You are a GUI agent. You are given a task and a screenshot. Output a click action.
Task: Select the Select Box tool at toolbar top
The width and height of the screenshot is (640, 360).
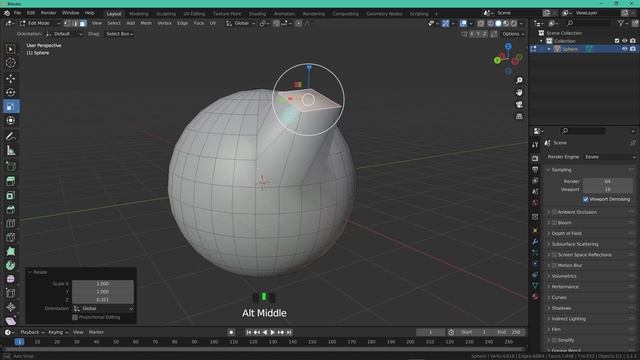(11, 49)
